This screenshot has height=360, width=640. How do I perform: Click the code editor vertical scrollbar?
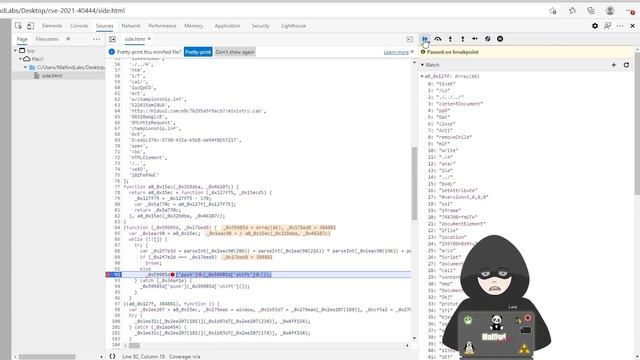[x=414, y=183]
